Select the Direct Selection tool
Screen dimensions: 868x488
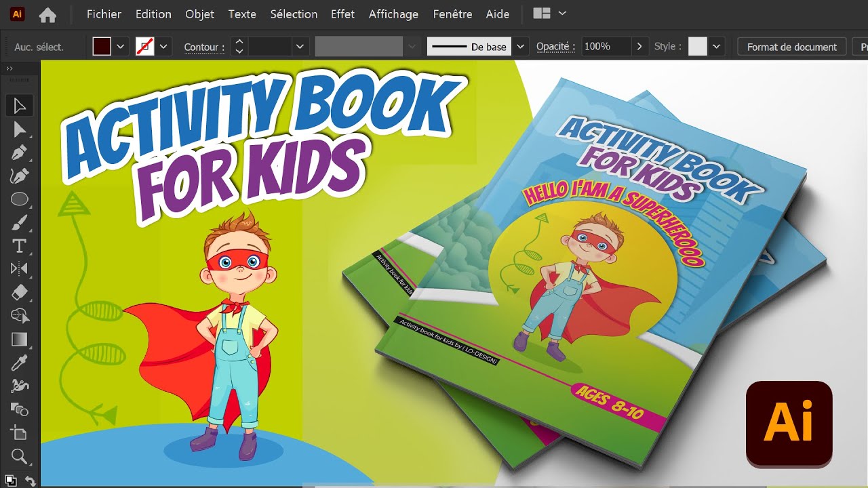click(x=19, y=129)
